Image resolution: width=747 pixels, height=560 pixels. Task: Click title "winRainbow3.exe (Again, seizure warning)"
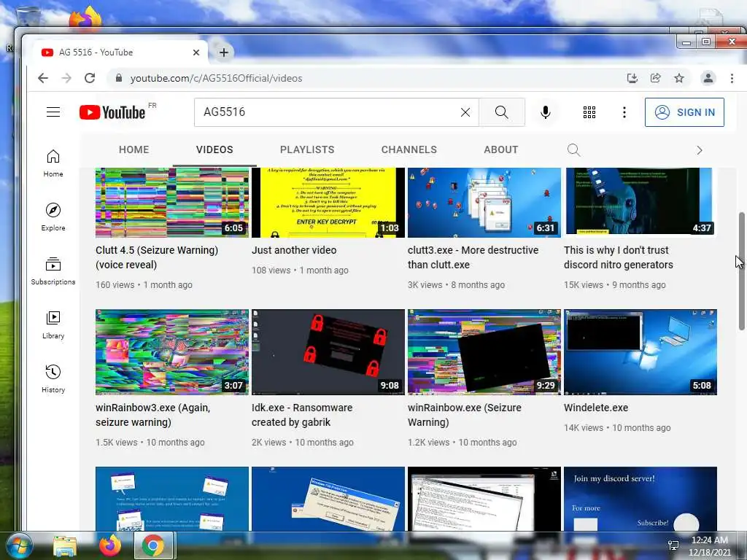(153, 415)
